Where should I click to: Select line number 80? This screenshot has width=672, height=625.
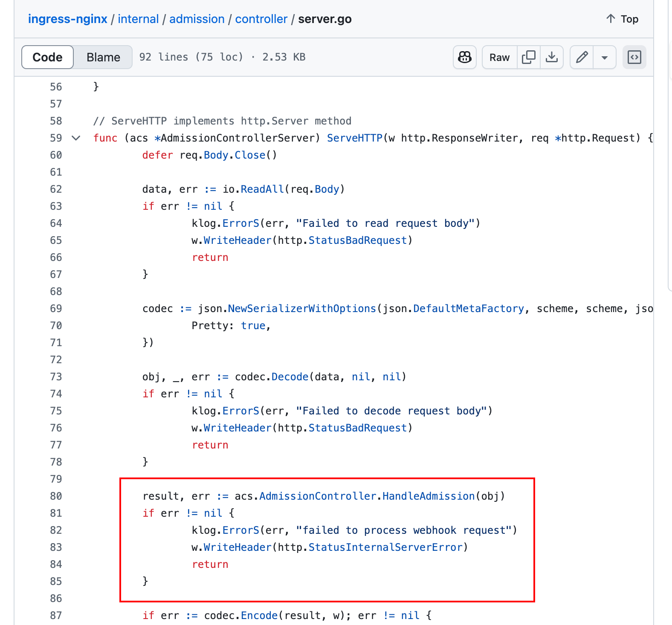pyautogui.click(x=56, y=496)
